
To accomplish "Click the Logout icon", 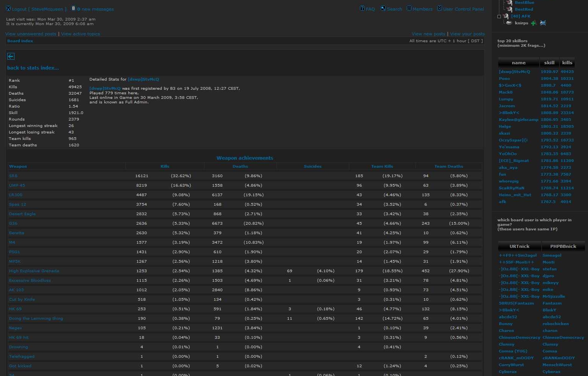I will 8,8.
